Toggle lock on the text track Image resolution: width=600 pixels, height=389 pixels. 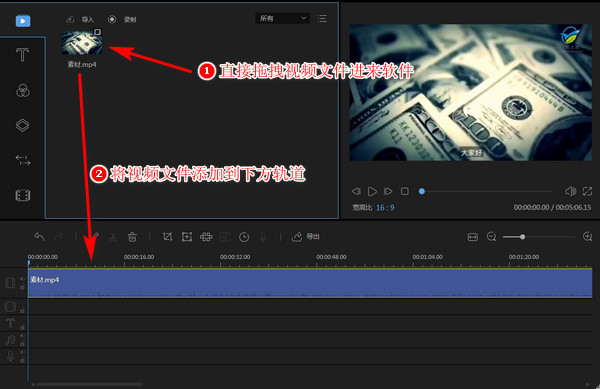click(22, 328)
